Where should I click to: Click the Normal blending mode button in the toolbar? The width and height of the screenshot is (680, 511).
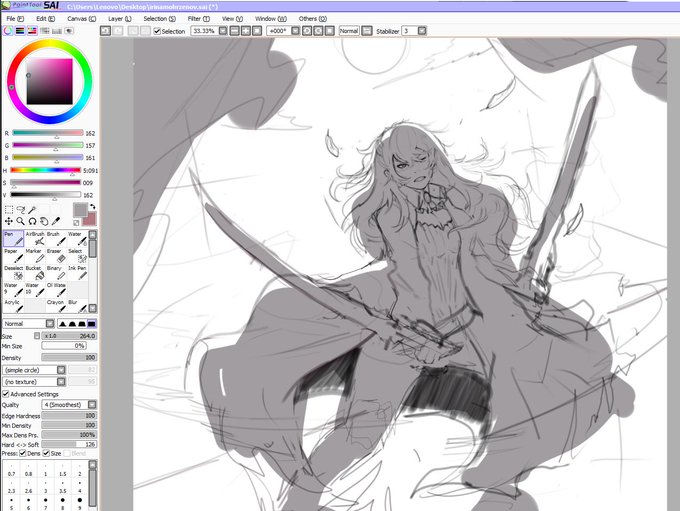click(349, 31)
